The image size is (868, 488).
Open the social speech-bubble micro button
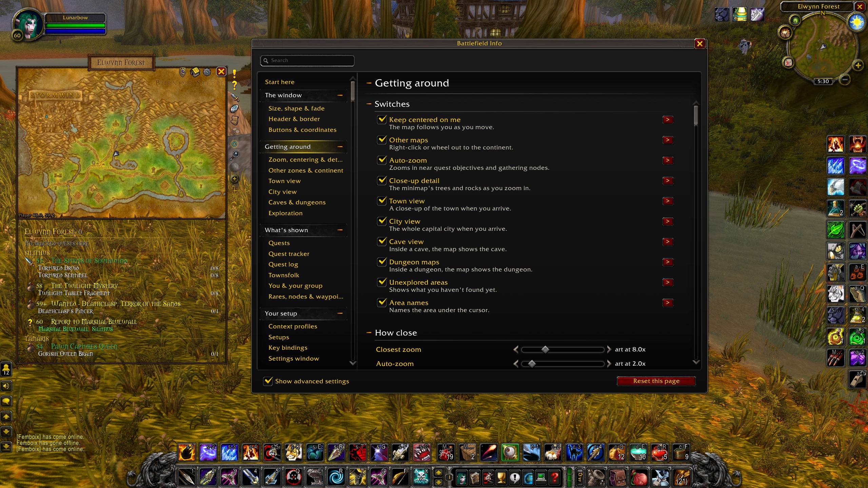[x=515, y=478]
